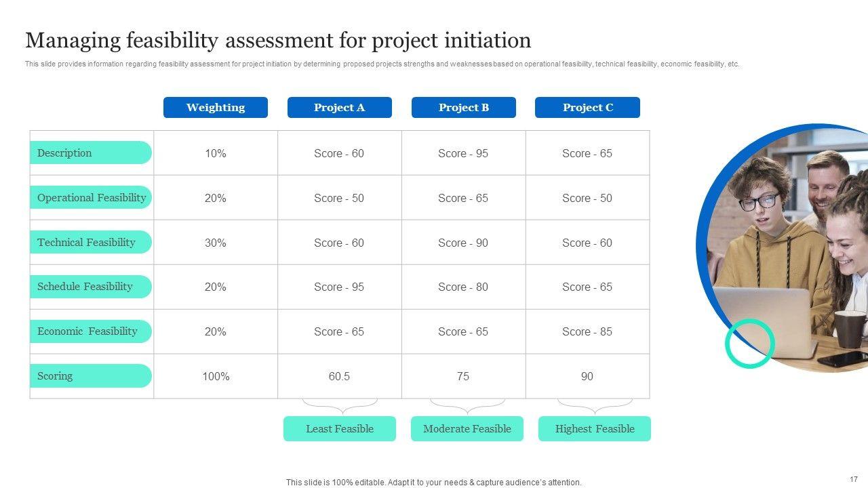Select the 60.5 total score cell
This screenshot has width=868, height=488.
339,376
